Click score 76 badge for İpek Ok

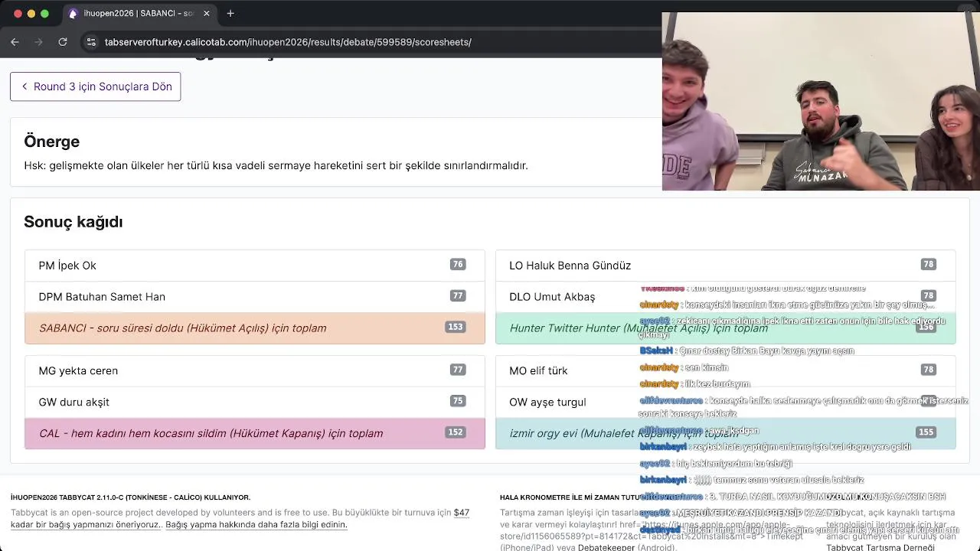458,264
